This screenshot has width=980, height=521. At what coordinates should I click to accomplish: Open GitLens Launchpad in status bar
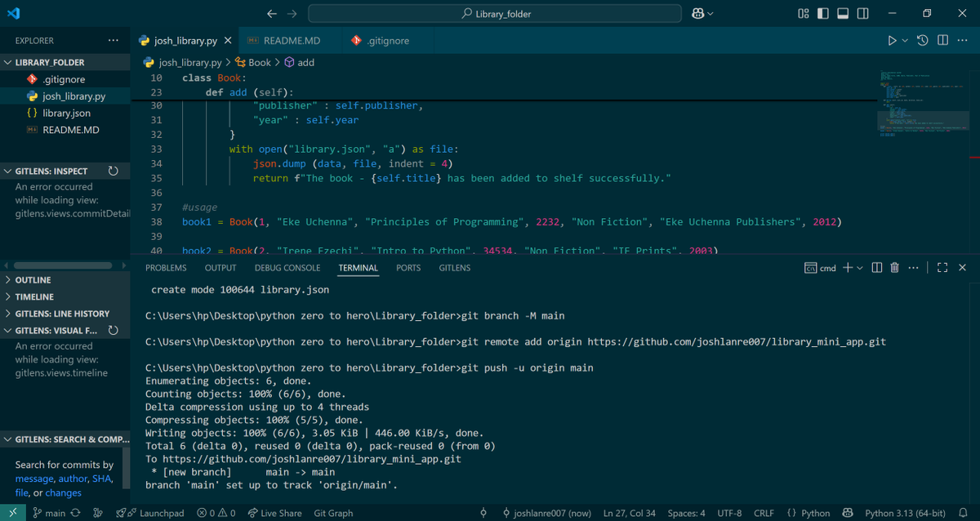150,513
